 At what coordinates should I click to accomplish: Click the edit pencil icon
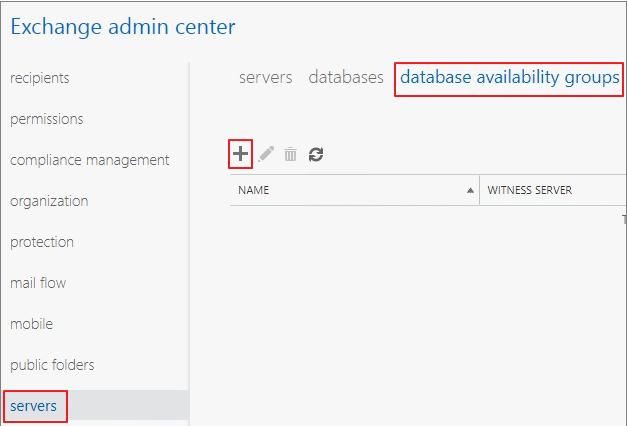pos(266,154)
